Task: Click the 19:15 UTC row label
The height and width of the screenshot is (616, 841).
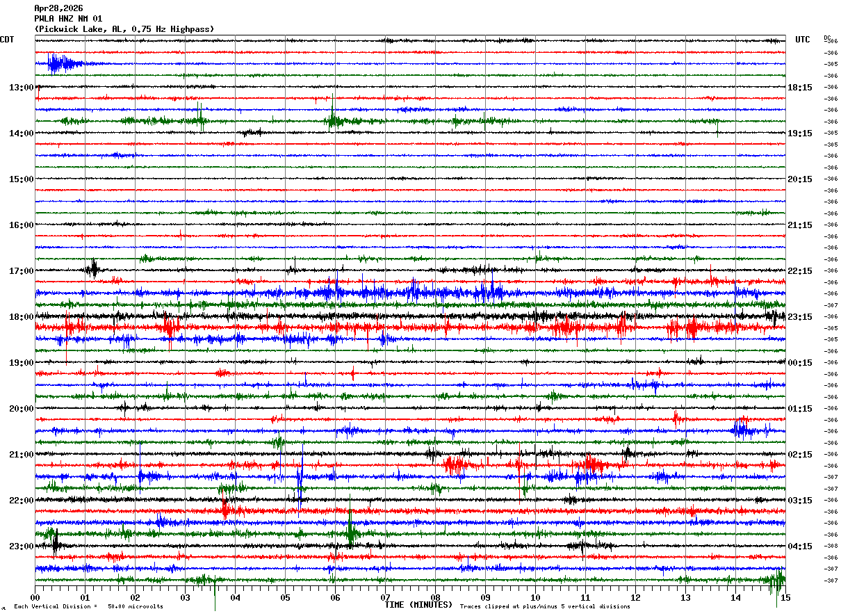Action: tap(800, 133)
